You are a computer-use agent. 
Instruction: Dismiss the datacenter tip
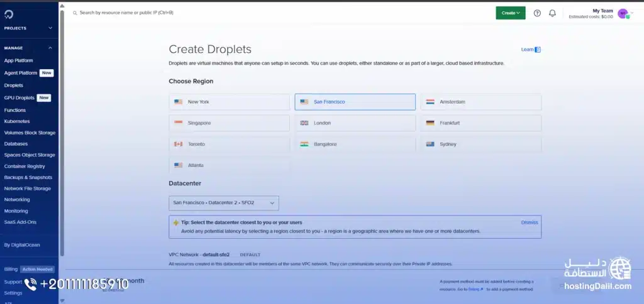[x=530, y=222]
